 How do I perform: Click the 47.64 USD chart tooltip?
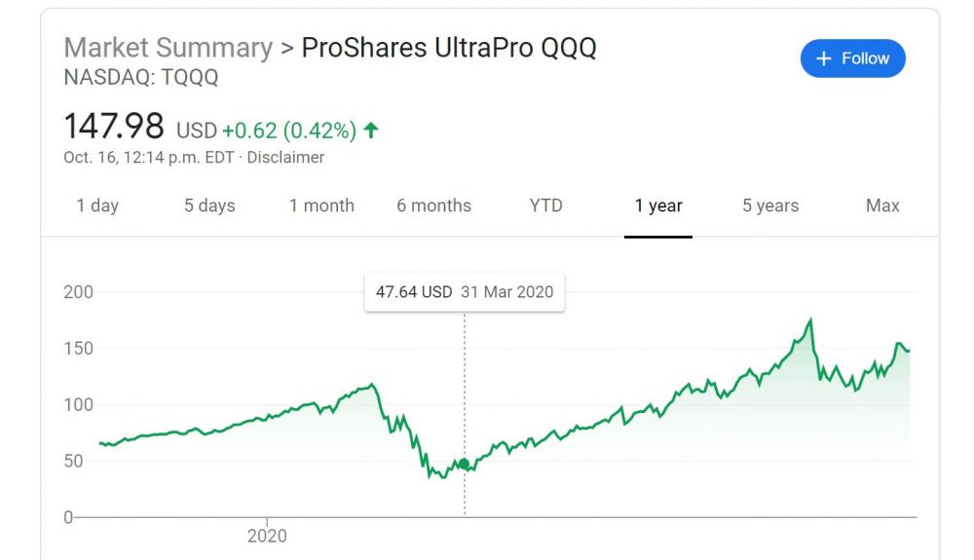click(x=464, y=292)
